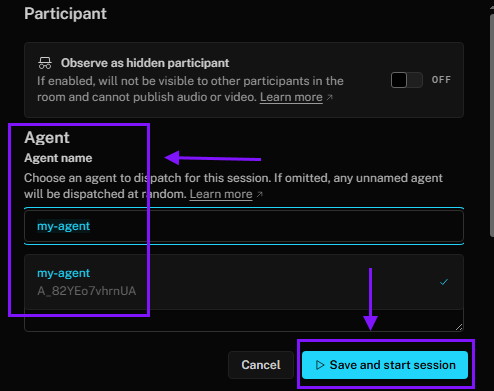494x391 pixels.
Task: Click the checkmark icon on my-agent option
Action: tap(444, 282)
